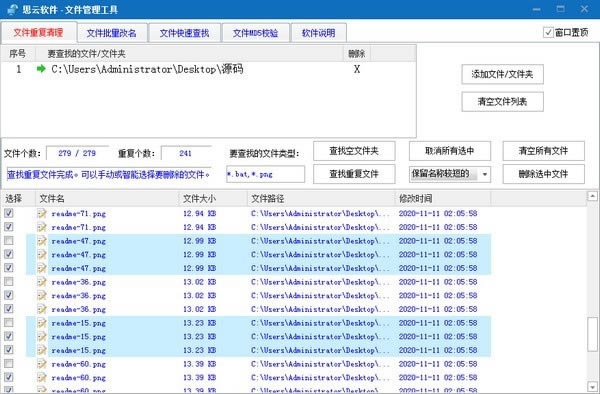Click the scroll up arrow of file list
The height and width of the screenshot is (394, 600).
click(592, 196)
